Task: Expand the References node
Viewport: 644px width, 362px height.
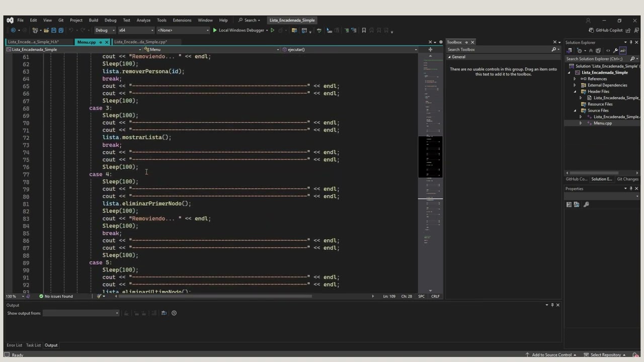Action: pyautogui.click(x=575, y=79)
